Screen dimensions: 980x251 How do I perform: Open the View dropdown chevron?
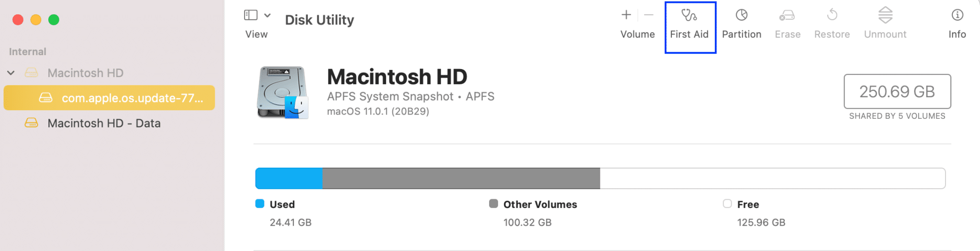(267, 15)
